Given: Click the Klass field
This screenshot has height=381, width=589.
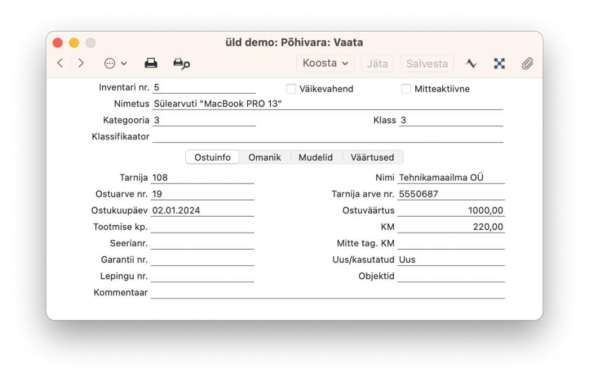Looking at the screenshot, I should coord(451,120).
